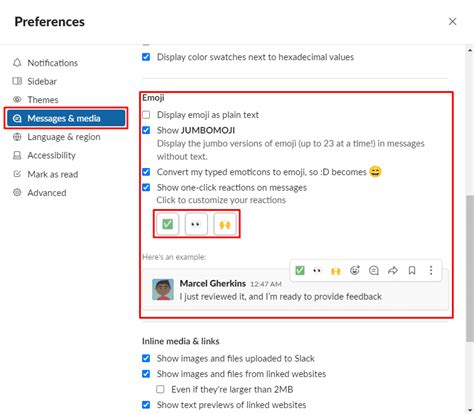The height and width of the screenshot is (414, 474).
Task: Click Share message arrow icon in example toolbar
Action: 393,270
